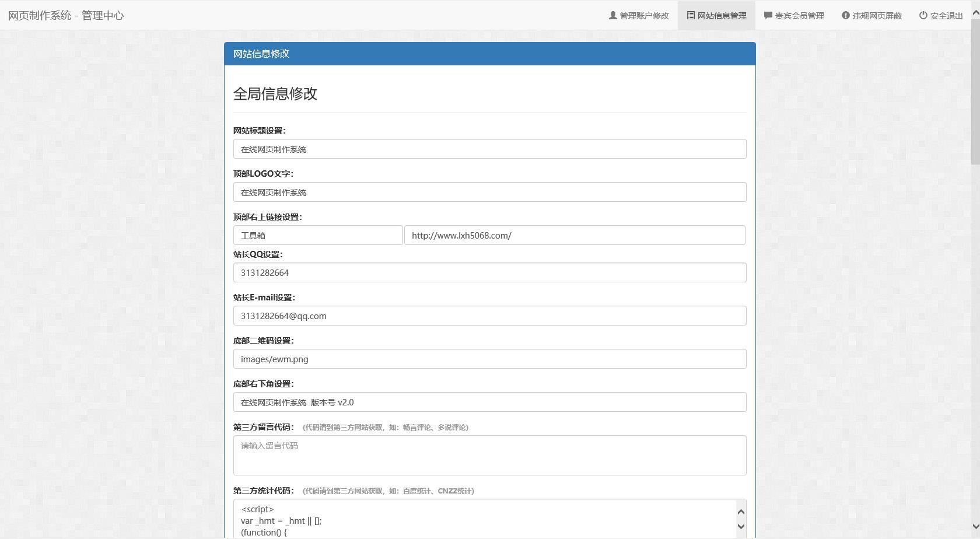Click the user icon beside 管理账户修改
The image size is (980, 539).
[612, 15]
